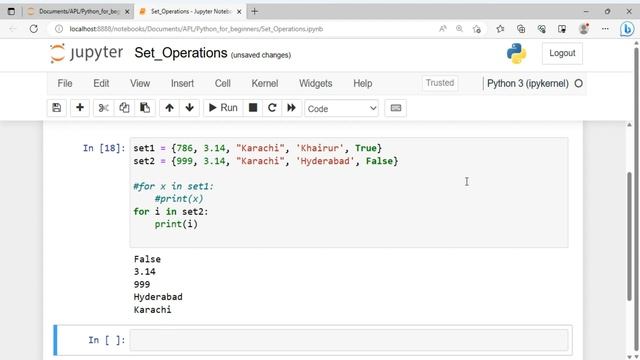
Task: Open the Kernel menu
Action: [x=264, y=84]
